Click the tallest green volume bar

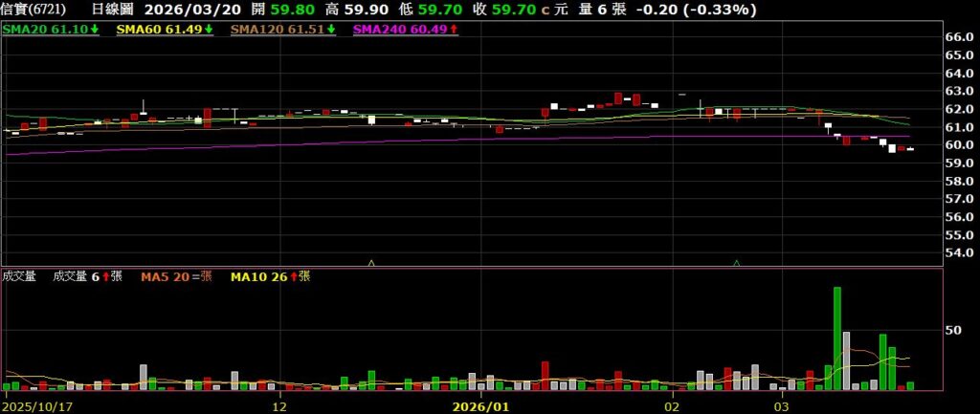(837, 338)
